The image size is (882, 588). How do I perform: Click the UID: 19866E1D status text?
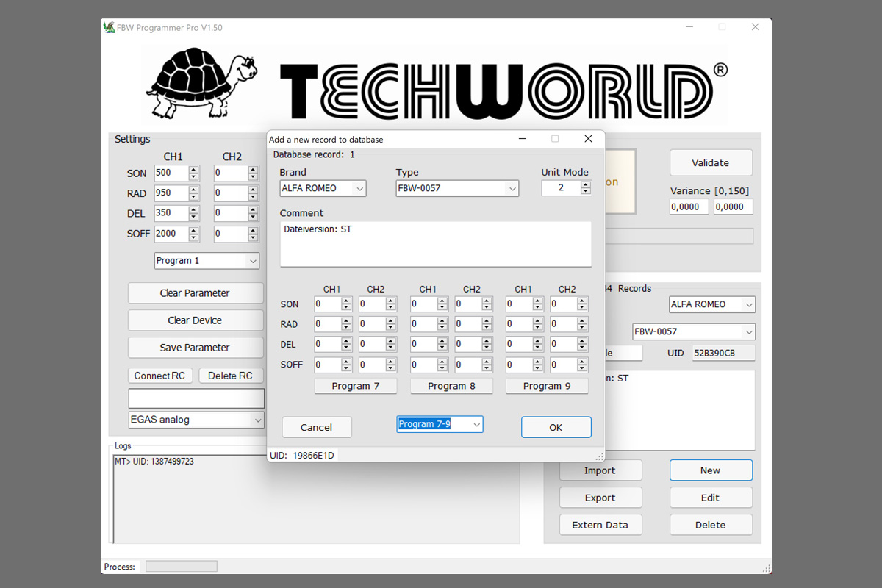click(x=302, y=456)
